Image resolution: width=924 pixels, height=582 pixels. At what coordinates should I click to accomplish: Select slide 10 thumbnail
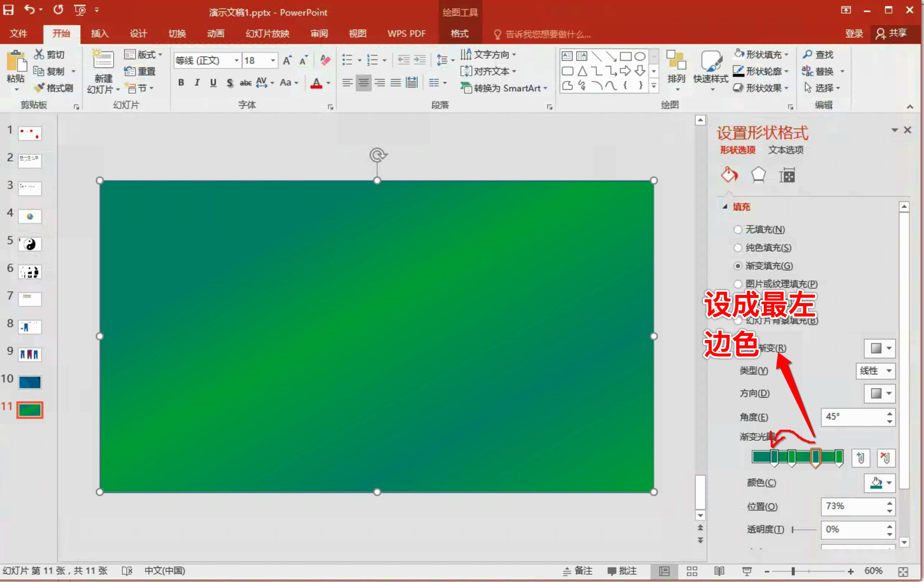[30, 382]
